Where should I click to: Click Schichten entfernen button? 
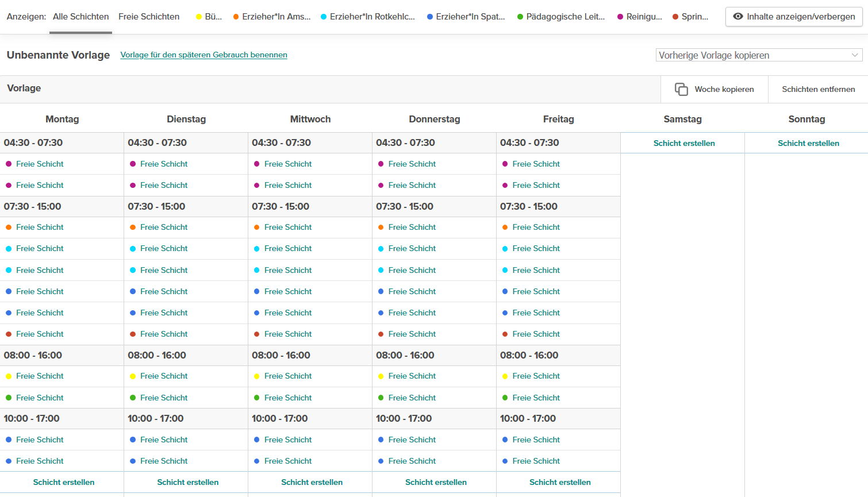[818, 89]
